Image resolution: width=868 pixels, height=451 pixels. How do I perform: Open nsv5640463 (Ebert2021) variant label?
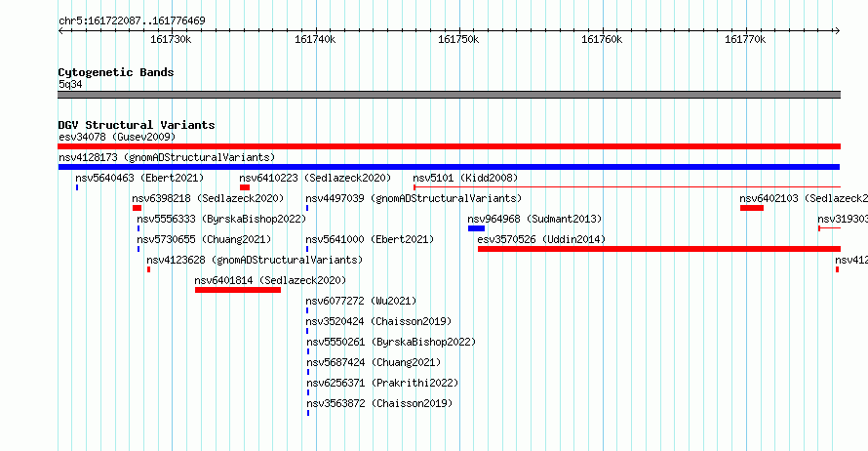point(139,178)
